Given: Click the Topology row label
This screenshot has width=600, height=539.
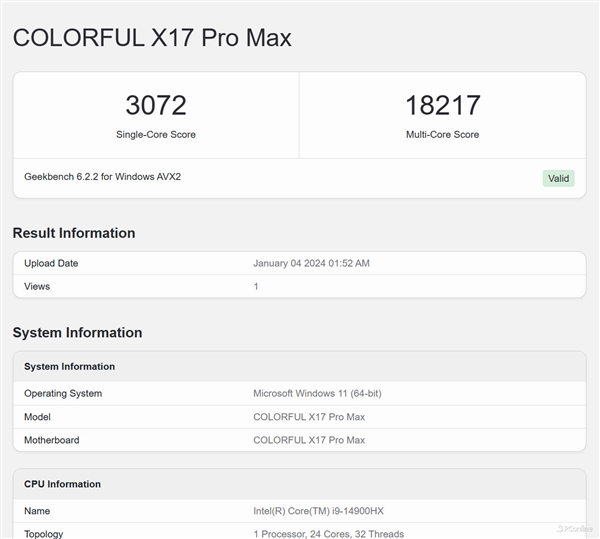Looking at the screenshot, I should [44, 534].
